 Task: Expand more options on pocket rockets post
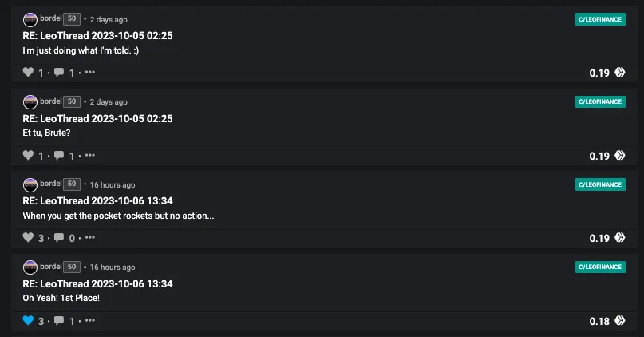pyautogui.click(x=90, y=237)
